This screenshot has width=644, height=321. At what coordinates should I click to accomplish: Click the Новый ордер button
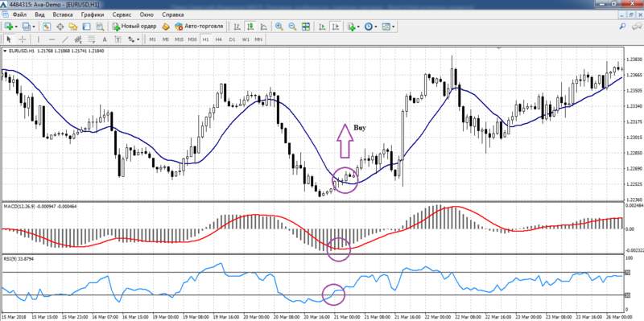tap(134, 27)
